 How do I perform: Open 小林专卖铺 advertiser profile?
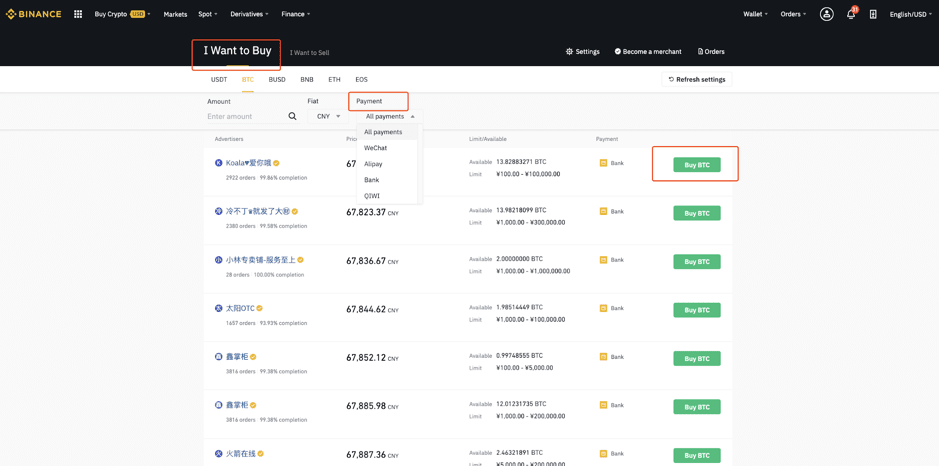click(x=261, y=260)
